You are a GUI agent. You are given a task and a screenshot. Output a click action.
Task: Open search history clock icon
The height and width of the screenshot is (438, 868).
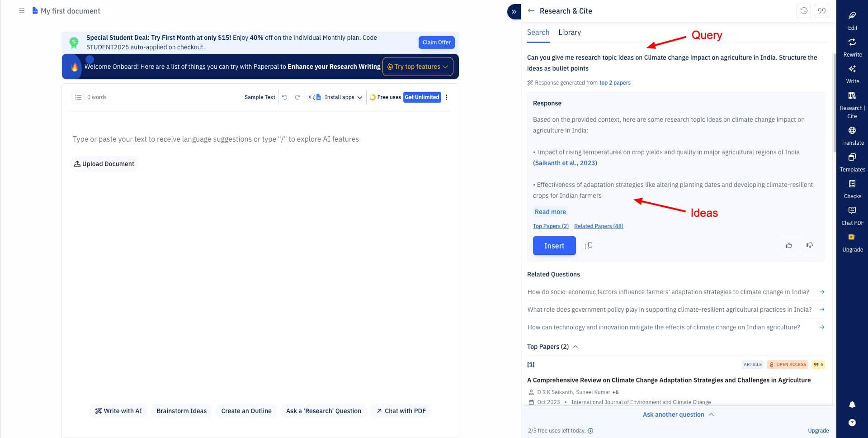coord(803,11)
